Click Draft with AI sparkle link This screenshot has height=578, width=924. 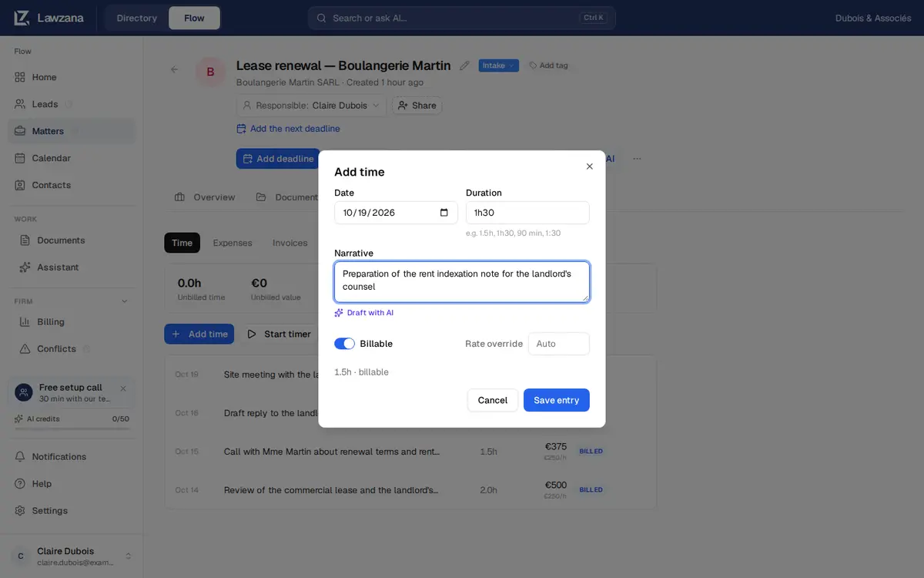coord(364,313)
